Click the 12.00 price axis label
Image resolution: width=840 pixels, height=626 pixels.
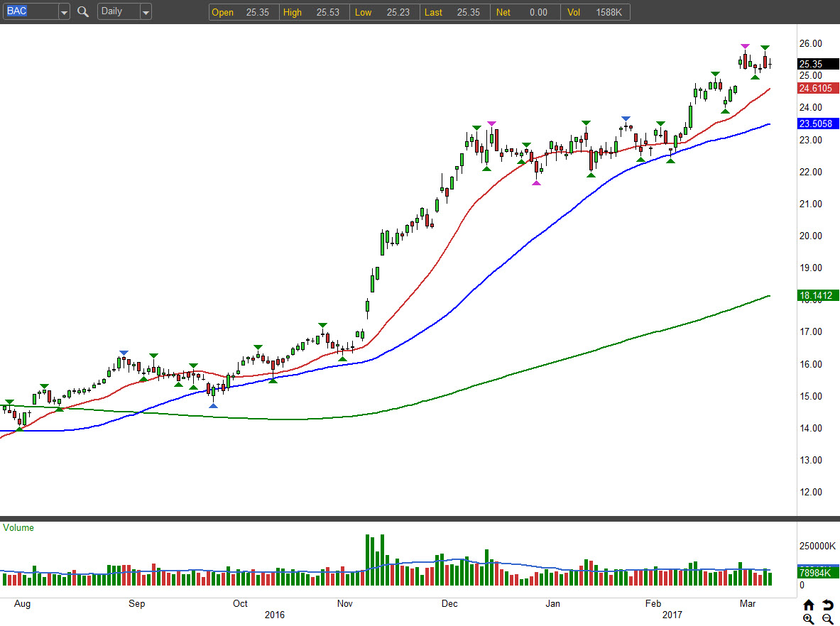coord(811,492)
